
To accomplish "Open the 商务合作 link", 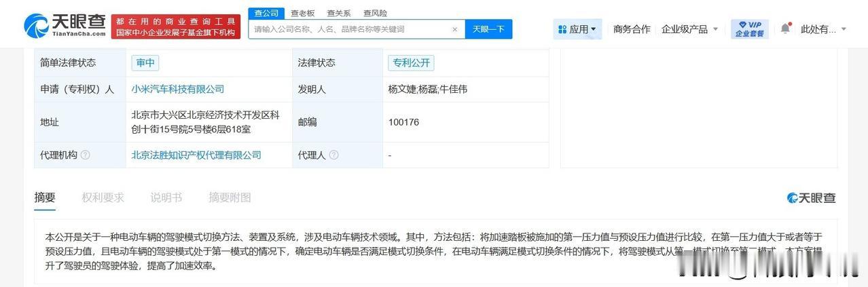I will tap(632, 29).
